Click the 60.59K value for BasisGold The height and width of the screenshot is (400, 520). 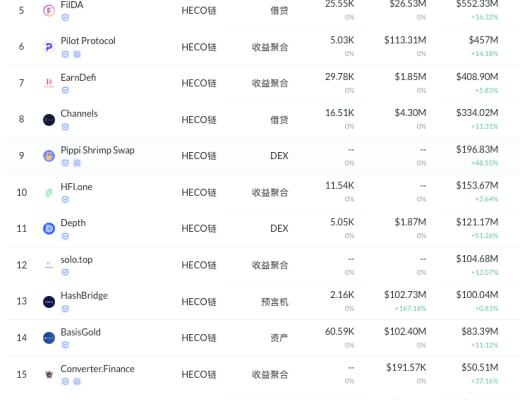tap(340, 331)
